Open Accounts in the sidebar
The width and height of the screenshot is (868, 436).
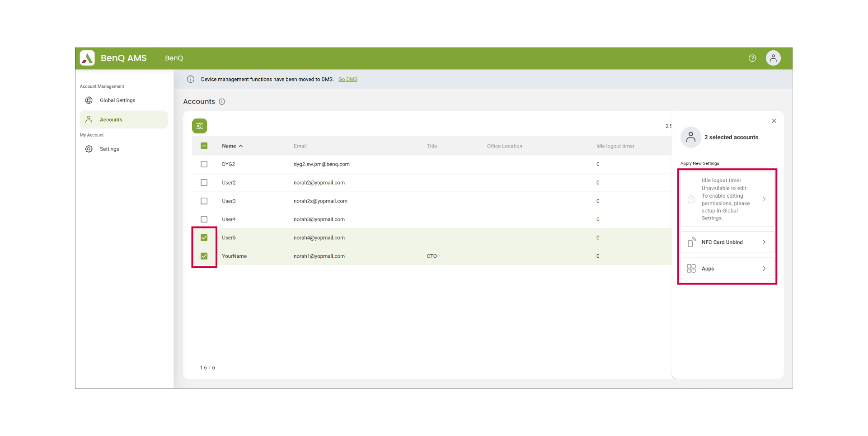(124, 120)
